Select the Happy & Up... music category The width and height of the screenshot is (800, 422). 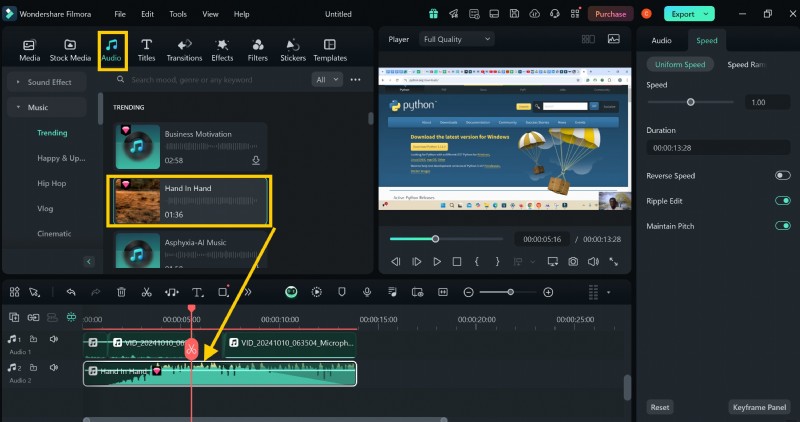click(61, 158)
